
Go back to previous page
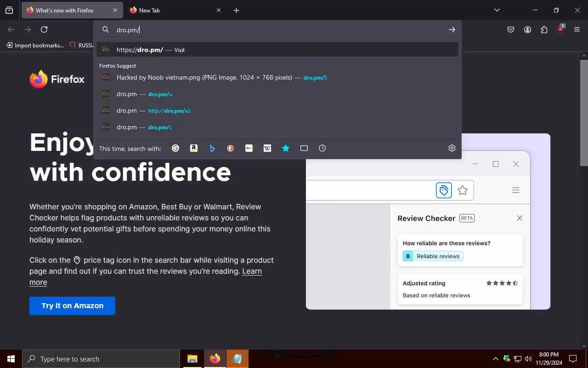(x=11, y=29)
